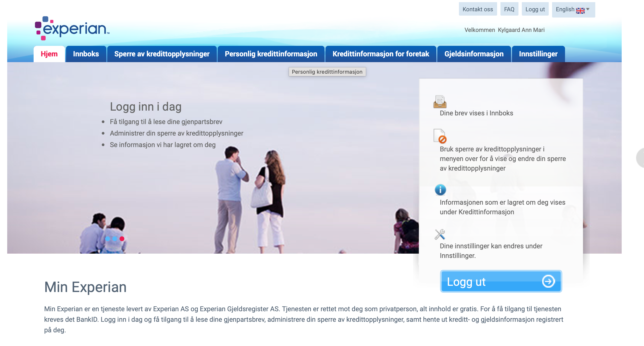The width and height of the screenshot is (644, 346).
Task: Click the 'Dine brev vises i Innboks' text
Action: pyautogui.click(x=476, y=113)
